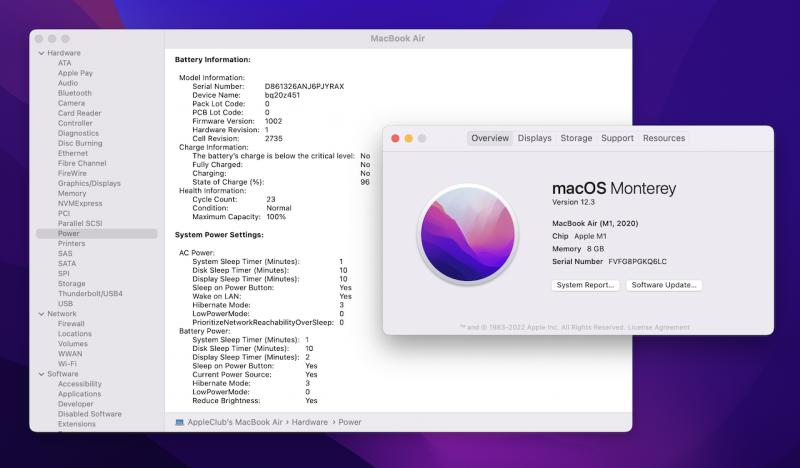Select SPI in the sidebar
Image resolution: width=800 pixels, height=468 pixels.
63,274
